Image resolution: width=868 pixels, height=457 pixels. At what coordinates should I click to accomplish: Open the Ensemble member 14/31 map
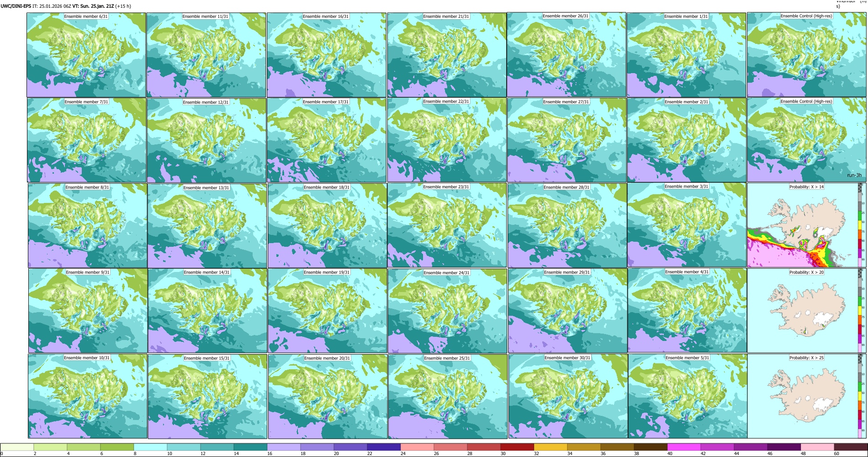(207, 311)
